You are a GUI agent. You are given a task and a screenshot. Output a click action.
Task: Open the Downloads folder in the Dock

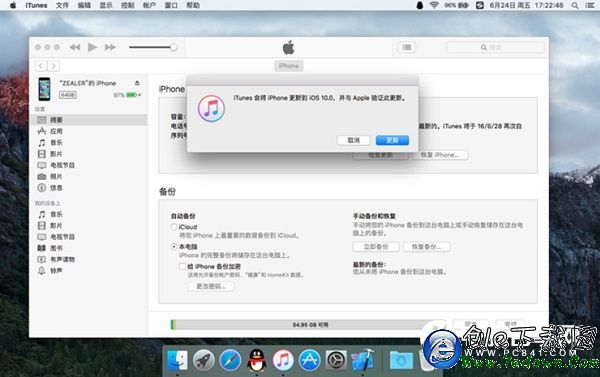[x=401, y=361]
